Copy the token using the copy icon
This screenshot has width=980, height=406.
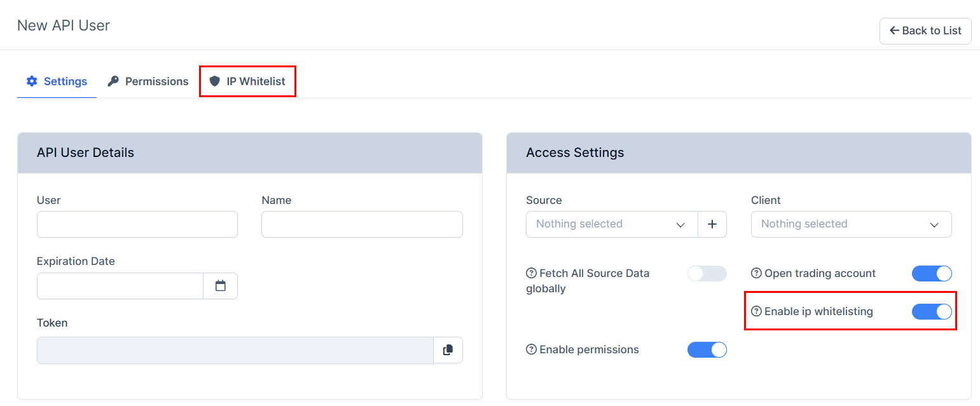click(448, 350)
